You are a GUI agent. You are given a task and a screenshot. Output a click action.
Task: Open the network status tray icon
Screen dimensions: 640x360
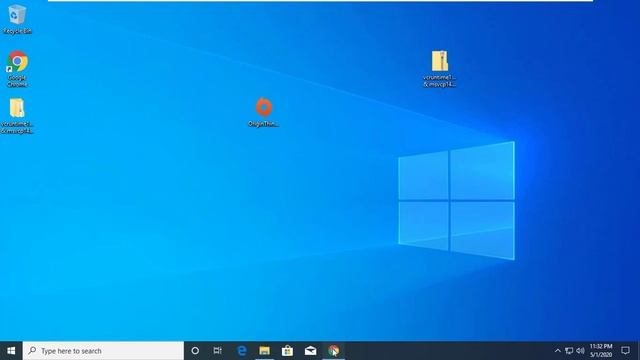point(569,351)
